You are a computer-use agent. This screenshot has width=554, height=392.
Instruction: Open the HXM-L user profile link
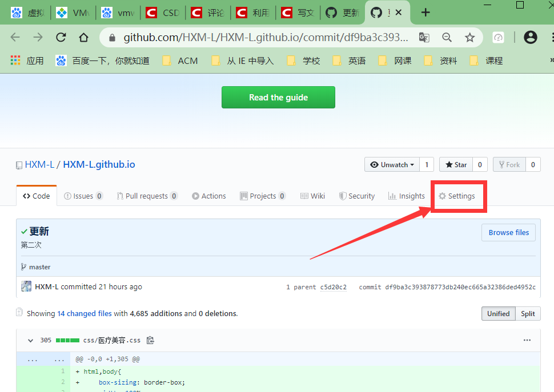(x=39, y=164)
